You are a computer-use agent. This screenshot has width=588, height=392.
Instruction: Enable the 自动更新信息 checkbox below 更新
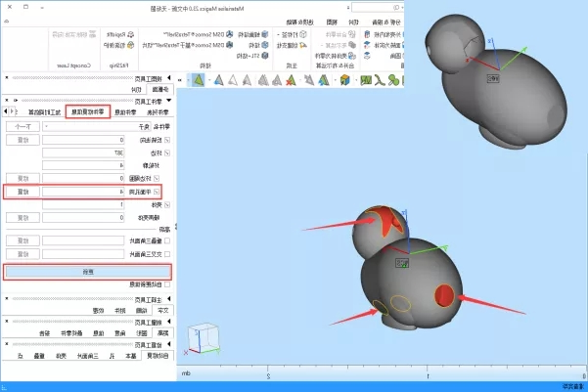coord(167,284)
